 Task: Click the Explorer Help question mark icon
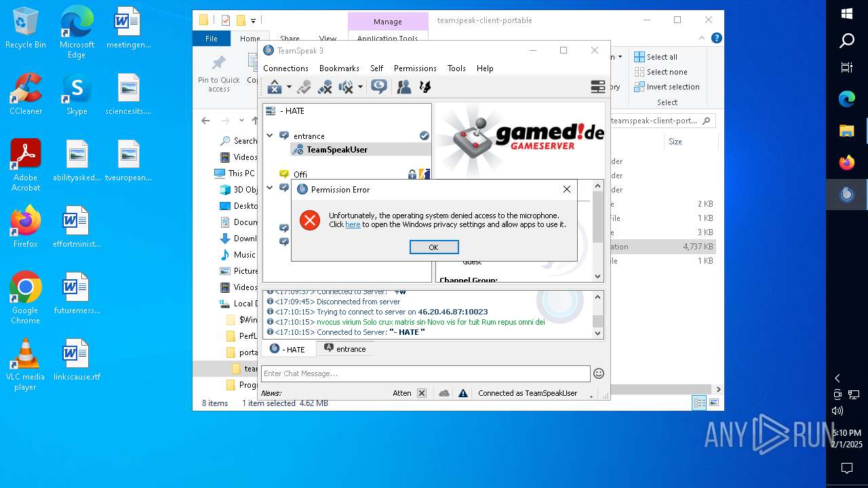(x=716, y=39)
